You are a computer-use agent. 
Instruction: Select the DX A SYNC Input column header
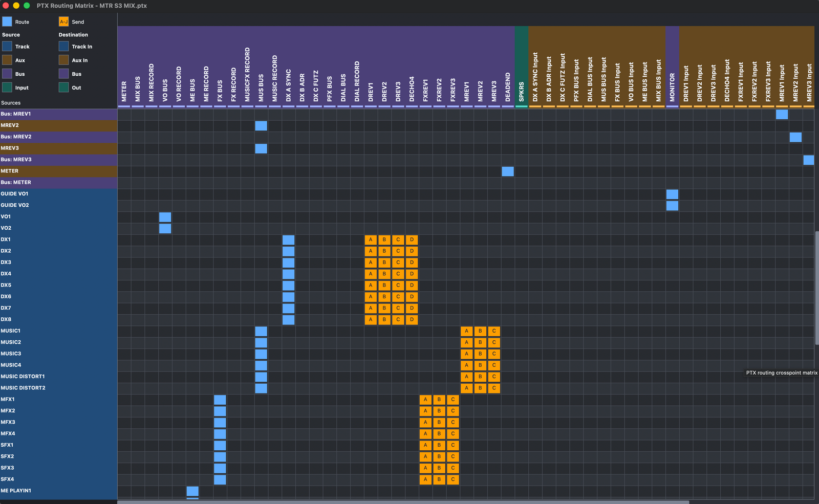(535, 67)
